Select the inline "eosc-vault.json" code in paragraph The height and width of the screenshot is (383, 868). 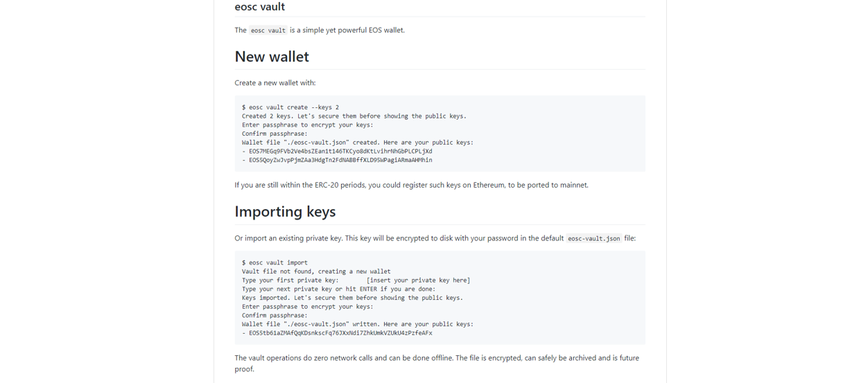[x=594, y=238]
